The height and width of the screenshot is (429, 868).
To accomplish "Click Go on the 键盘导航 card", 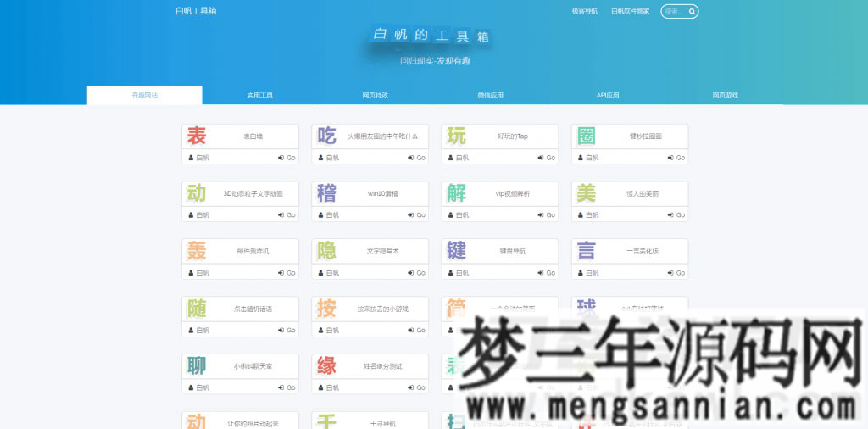I will [547, 273].
